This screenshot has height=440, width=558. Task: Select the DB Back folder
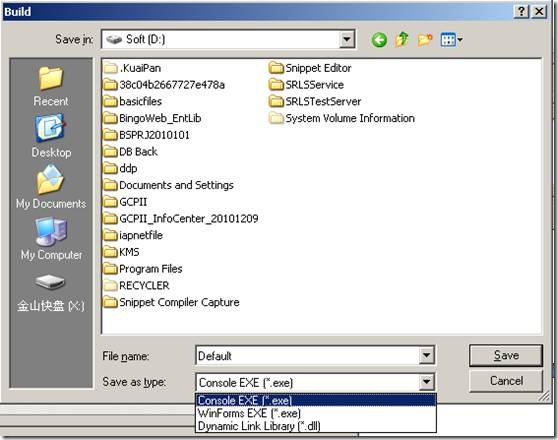130,152
